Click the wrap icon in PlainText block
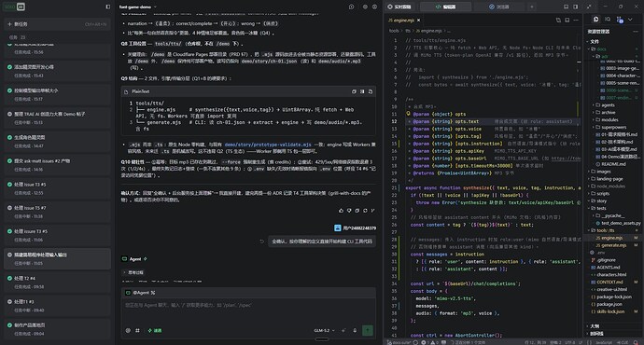This screenshot has height=345, width=644. point(362,91)
